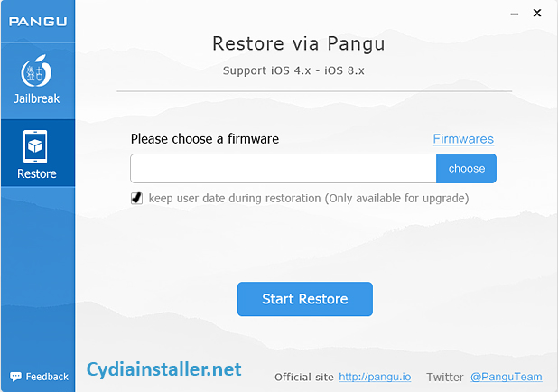Click the PANGU logo at top left
Image resolution: width=558 pixels, height=392 pixels.
(x=36, y=20)
